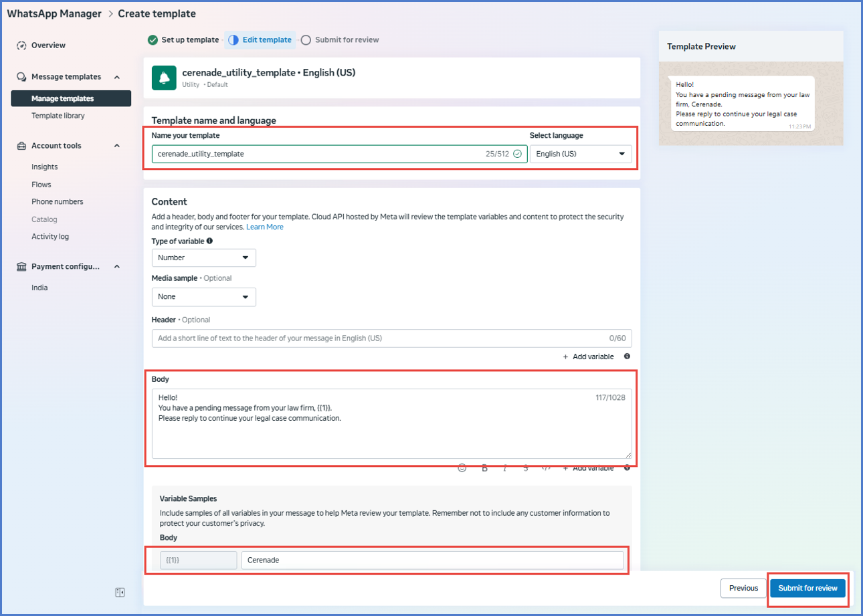
Task: Open the Select language dropdown
Action: (581, 154)
